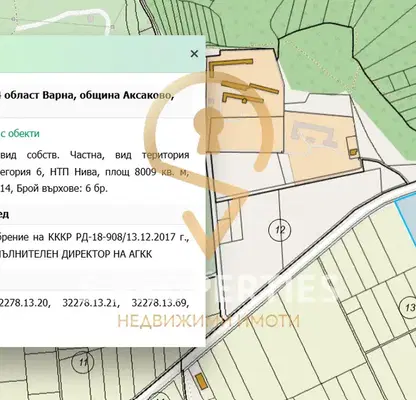Click neighboring parcel ID 32278.13.20
The height and width of the screenshot is (400, 416).
pyautogui.click(x=25, y=303)
